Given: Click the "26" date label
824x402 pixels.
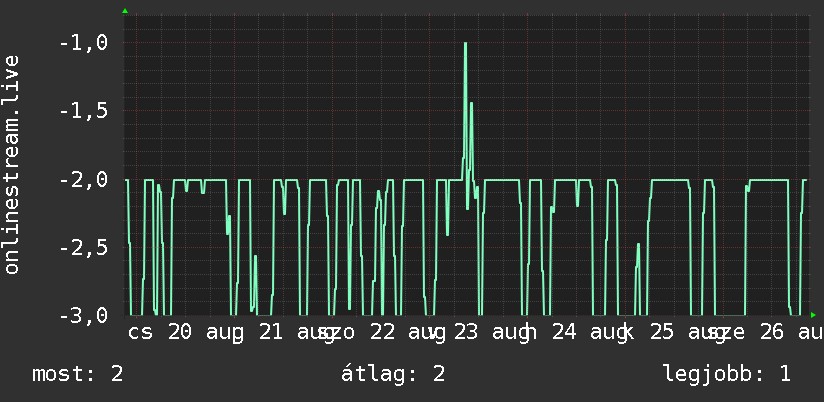Looking at the screenshot, I should [771, 333].
